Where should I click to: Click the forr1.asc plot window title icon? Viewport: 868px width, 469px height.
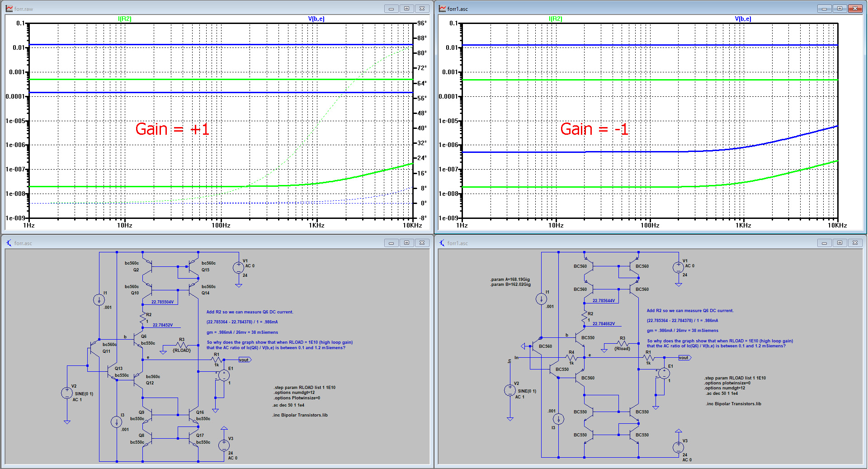(x=442, y=9)
